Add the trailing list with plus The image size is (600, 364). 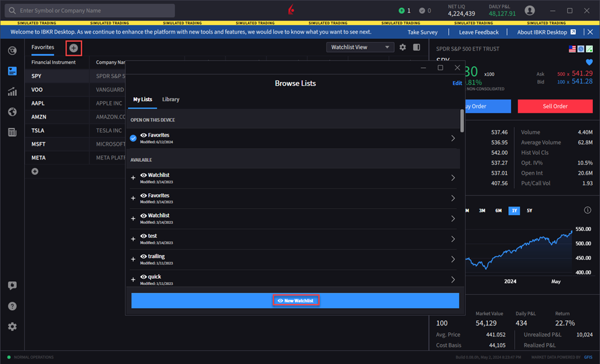pyautogui.click(x=133, y=259)
